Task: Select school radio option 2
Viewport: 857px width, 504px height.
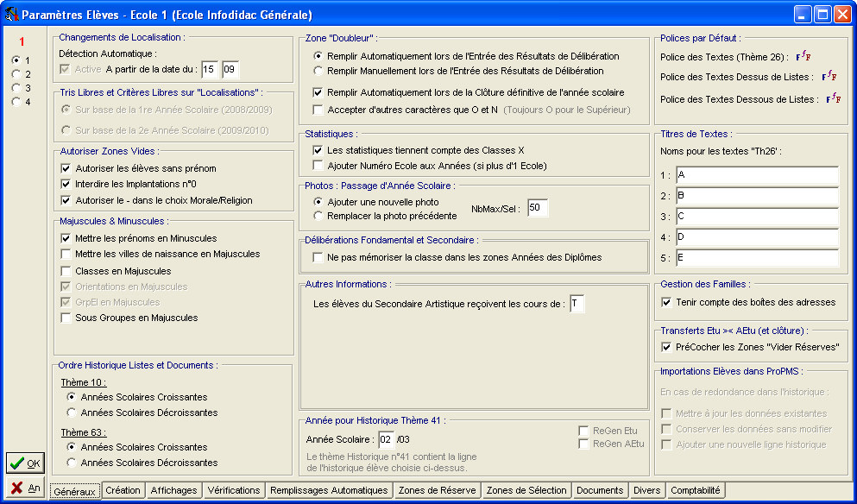Action: pyautogui.click(x=16, y=74)
